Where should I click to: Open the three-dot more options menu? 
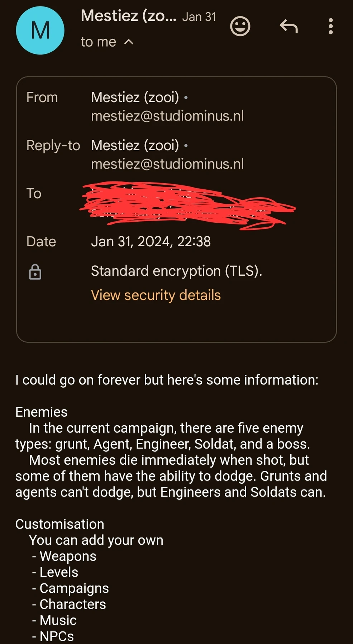pos(330,26)
